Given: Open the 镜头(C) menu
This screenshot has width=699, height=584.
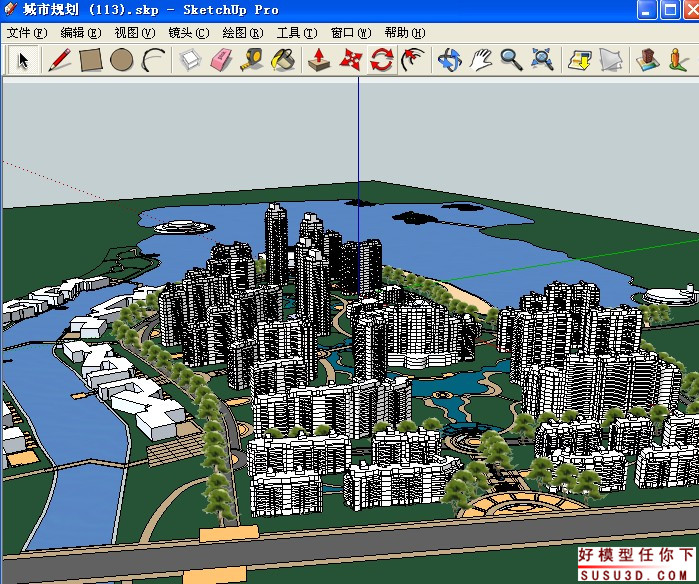Looking at the screenshot, I should click(x=189, y=33).
